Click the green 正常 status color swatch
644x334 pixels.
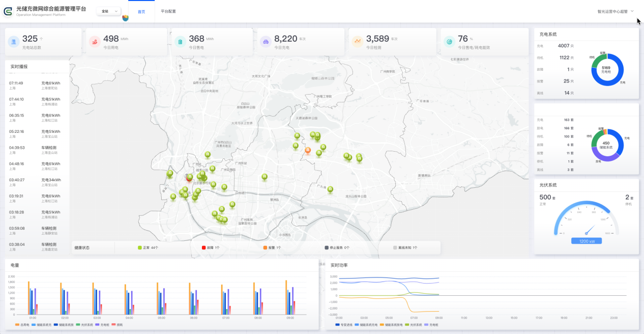click(140, 247)
